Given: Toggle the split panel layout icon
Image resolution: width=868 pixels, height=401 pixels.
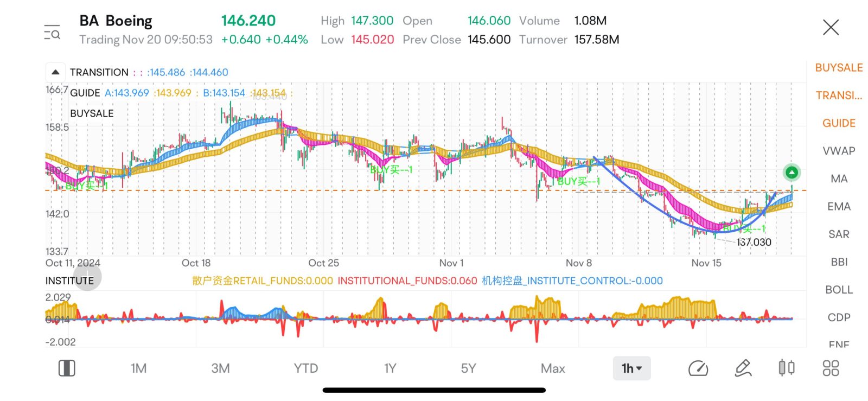Looking at the screenshot, I should 67,368.
